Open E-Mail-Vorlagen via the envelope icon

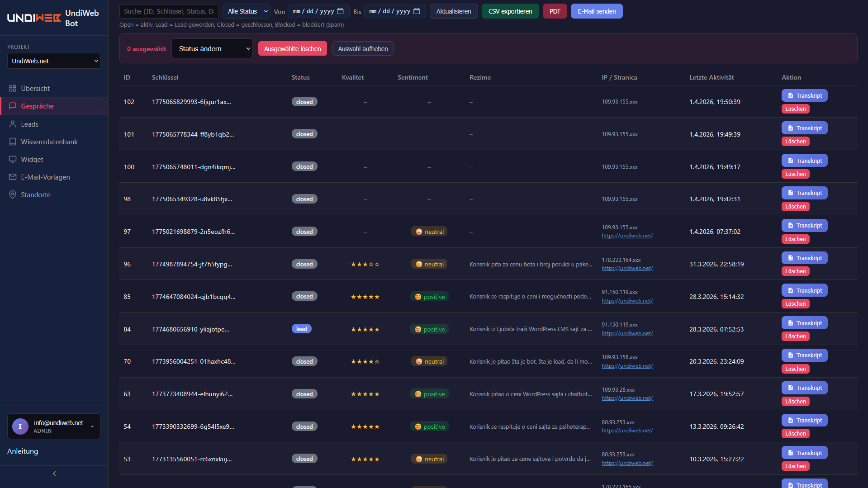tap(12, 177)
